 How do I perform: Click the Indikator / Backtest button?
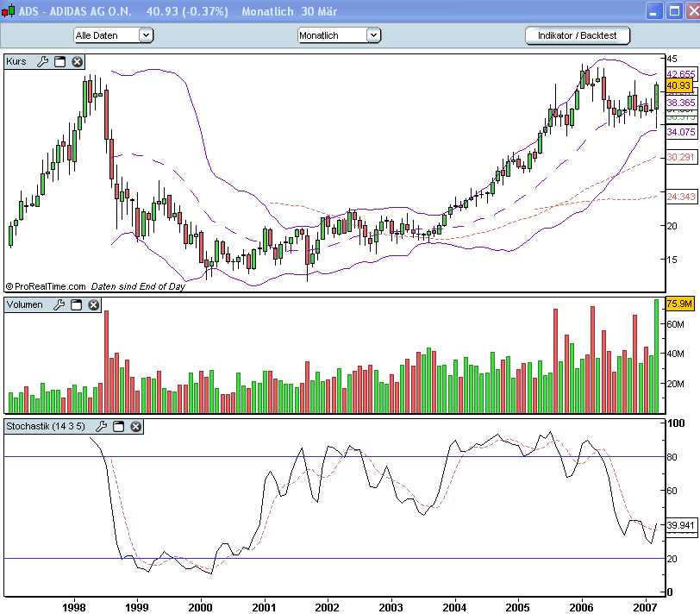578,35
